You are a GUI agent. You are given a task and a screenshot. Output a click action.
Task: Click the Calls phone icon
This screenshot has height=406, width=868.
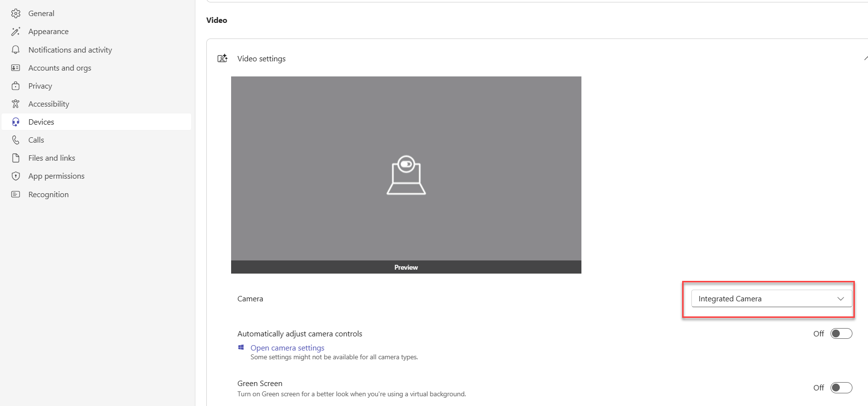16,140
